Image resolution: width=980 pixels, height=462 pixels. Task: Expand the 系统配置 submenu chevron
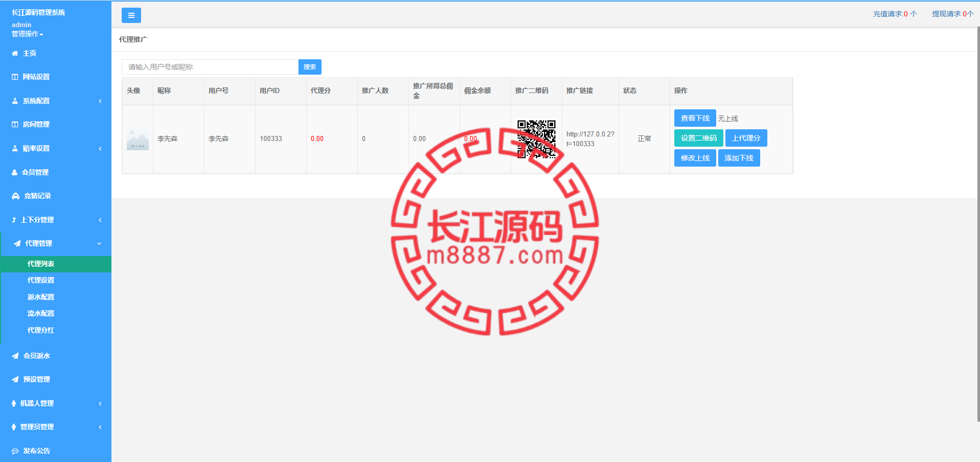click(x=100, y=101)
